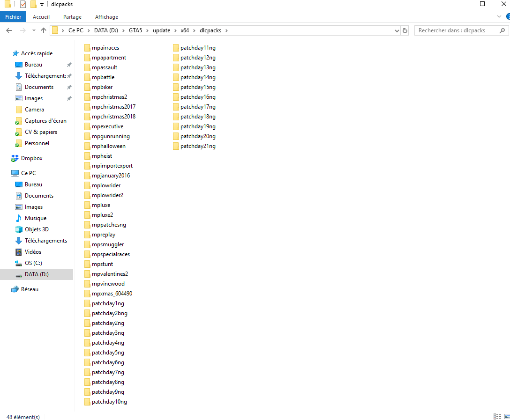Select the patchday2bng folder icon
Viewport: 510px width, 420px height.
[87, 313]
